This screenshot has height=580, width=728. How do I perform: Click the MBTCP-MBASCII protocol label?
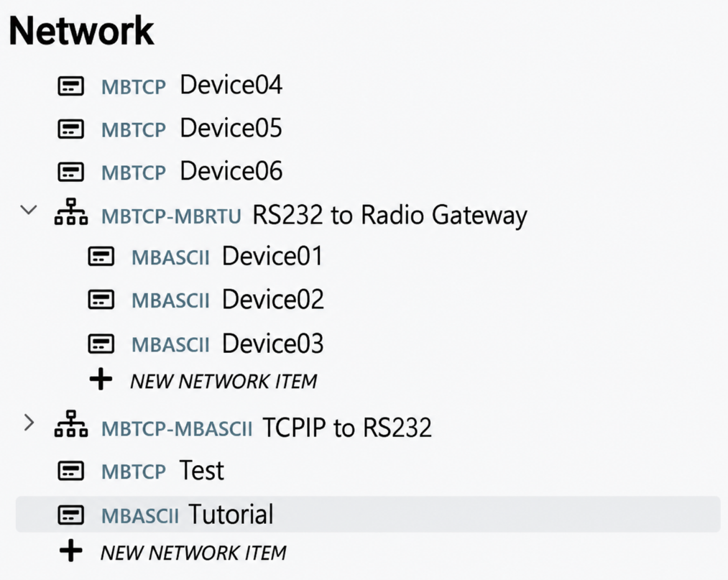pos(177,428)
